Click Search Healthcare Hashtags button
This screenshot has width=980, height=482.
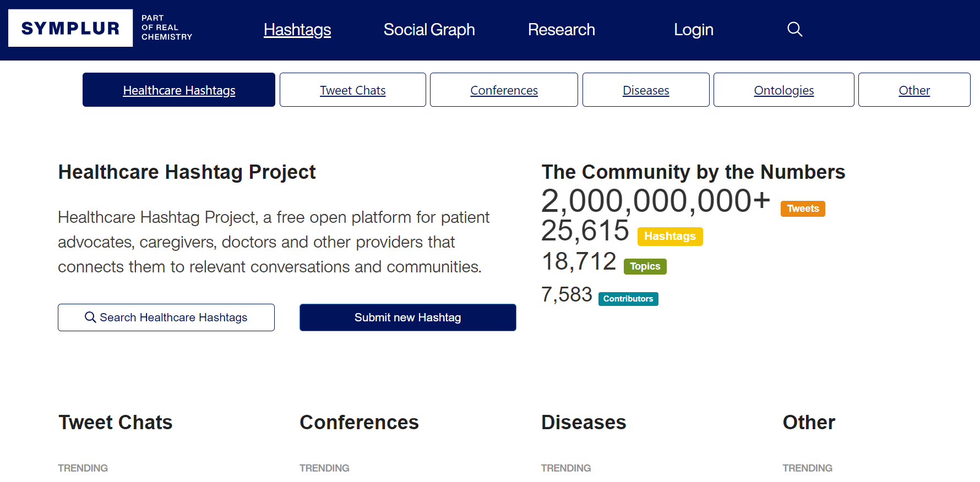166,317
